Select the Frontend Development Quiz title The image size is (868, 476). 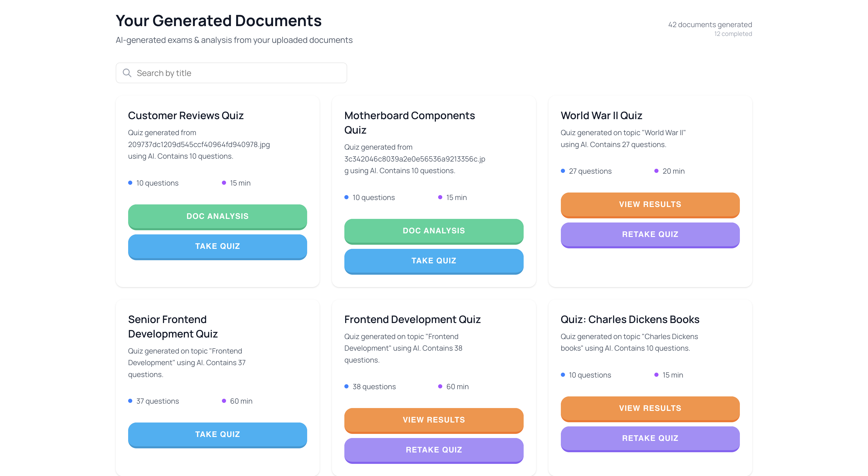(x=412, y=320)
